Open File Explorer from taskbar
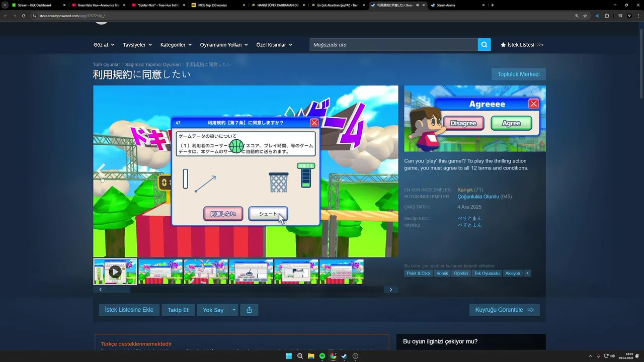 (x=311, y=356)
